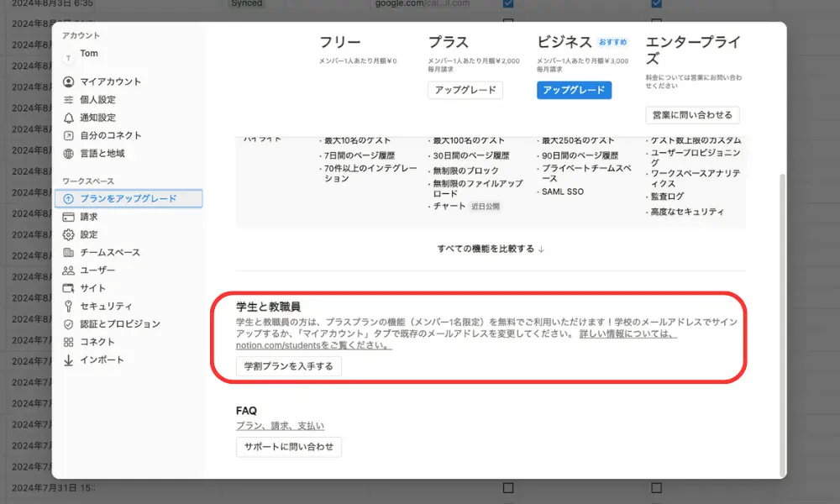Click blue アップグレード button under ビジネス
Screen dimensions: 840x504
574,90
